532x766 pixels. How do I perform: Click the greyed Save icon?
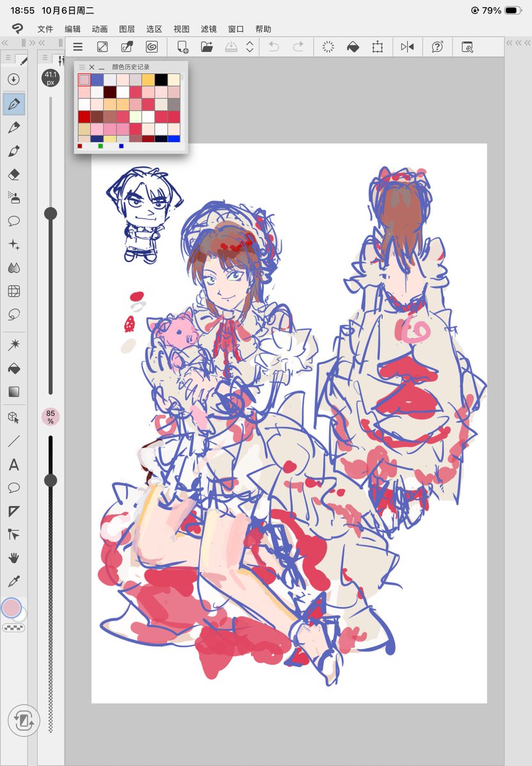(232, 47)
